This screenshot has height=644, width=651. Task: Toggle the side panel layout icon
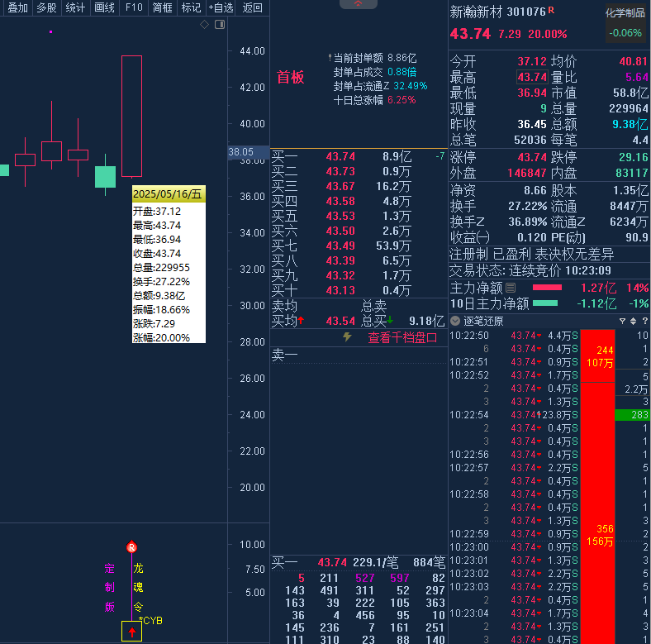click(x=220, y=25)
